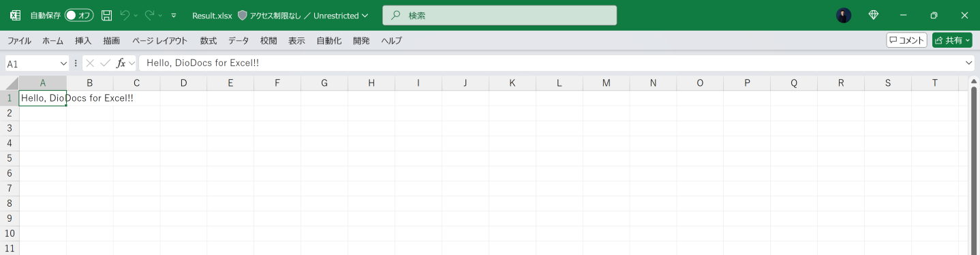Open the sensitivity label Unrestricted dropdown
The width and height of the screenshot is (980, 255).
click(x=308, y=15)
